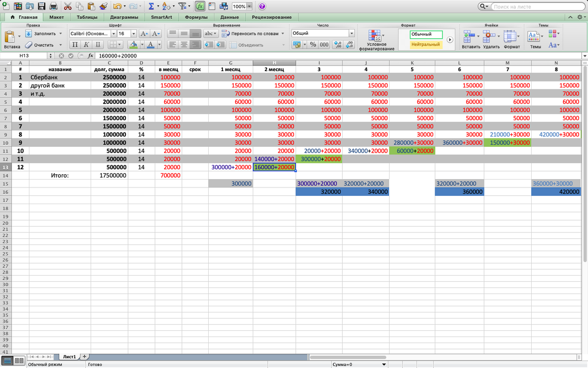The image size is (588, 368).
Task: Click the Save floppy disk icon
Action: click(x=41, y=6)
